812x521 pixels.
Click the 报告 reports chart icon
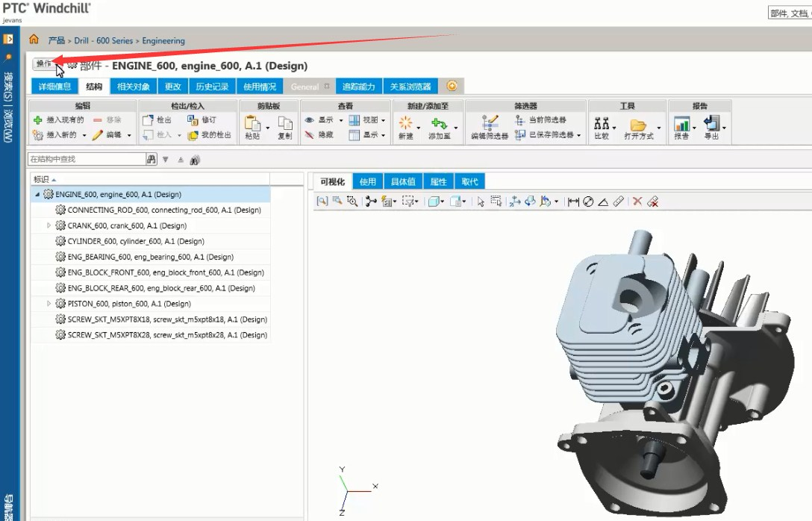681,123
